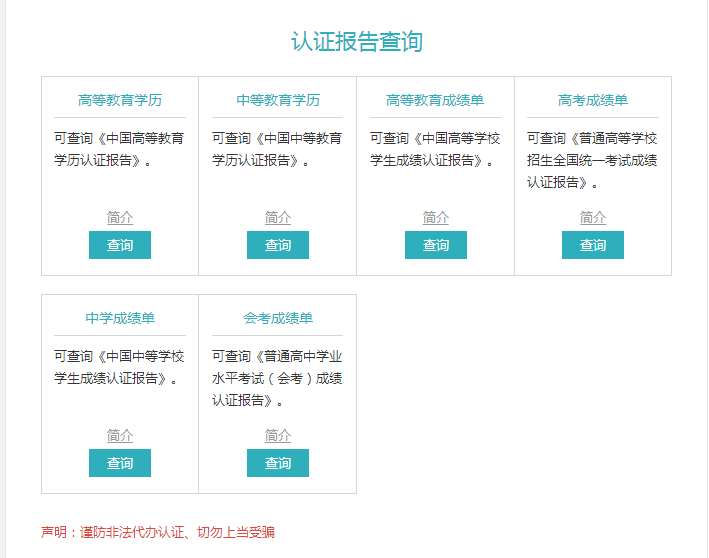Viewport: 709px width, 558px height.
Task: Click 查询 button under 中等教育学历
Action: [278, 245]
